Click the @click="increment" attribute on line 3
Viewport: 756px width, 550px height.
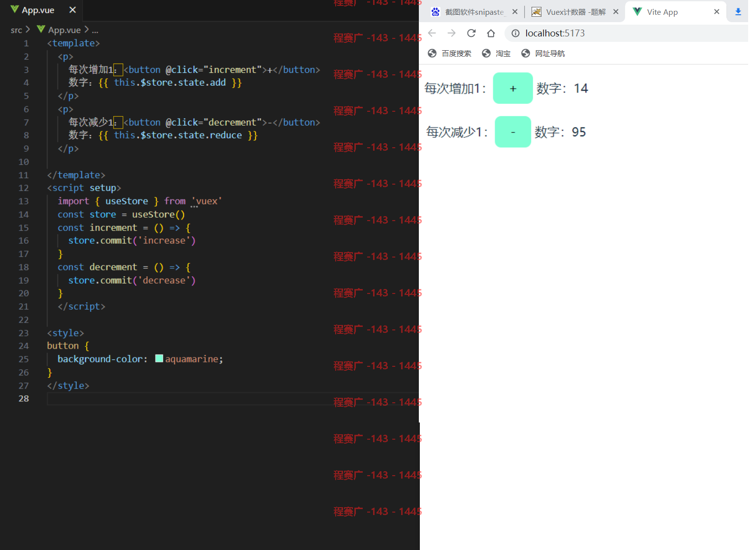[x=214, y=69]
